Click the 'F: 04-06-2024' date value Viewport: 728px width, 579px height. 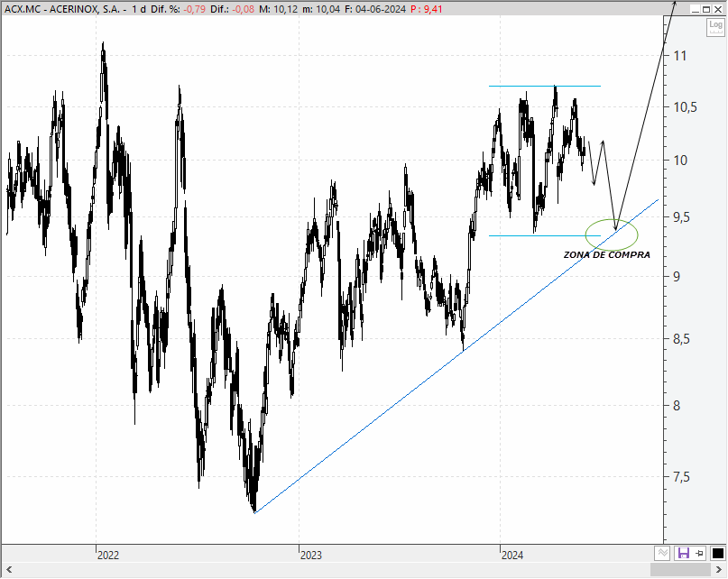coord(375,9)
